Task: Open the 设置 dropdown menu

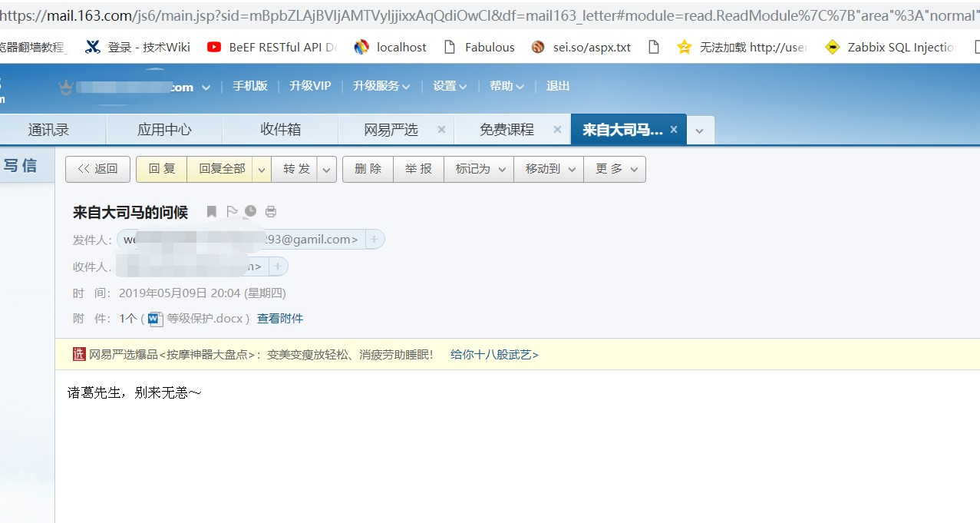Action: [x=450, y=86]
